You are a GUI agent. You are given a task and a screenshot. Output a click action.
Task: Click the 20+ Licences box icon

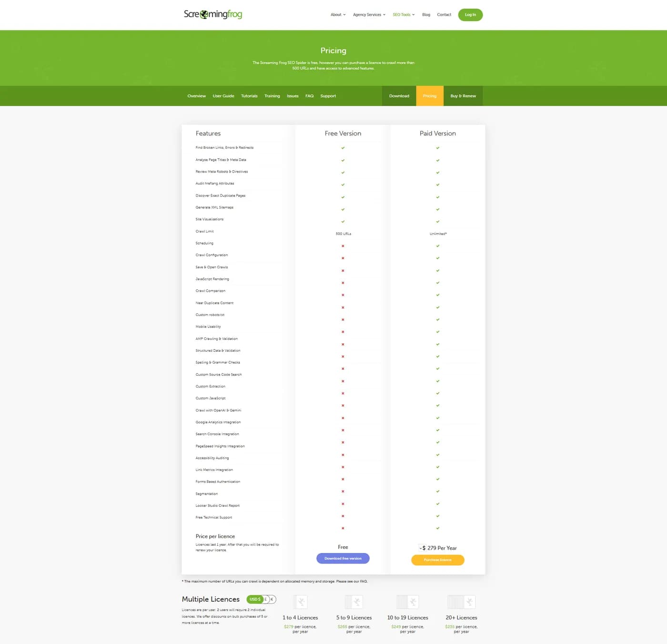(461, 602)
